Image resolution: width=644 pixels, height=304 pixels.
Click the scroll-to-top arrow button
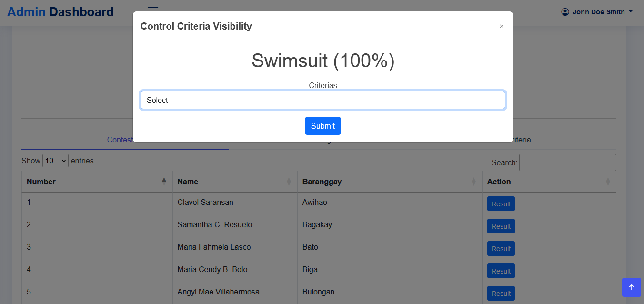pyautogui.click(x=631, y=287)
